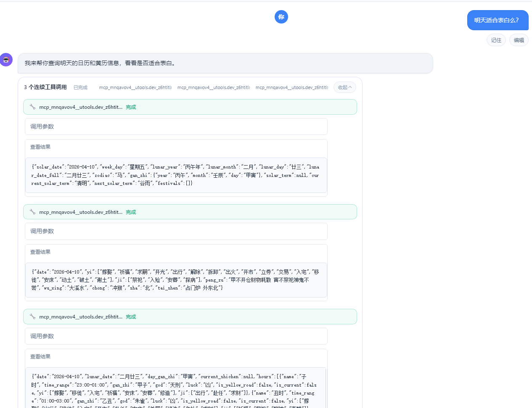The image size is (532, 408).
Task: Toggle 查看结果 above the solar_date result
Action: (x=40, y=147)
